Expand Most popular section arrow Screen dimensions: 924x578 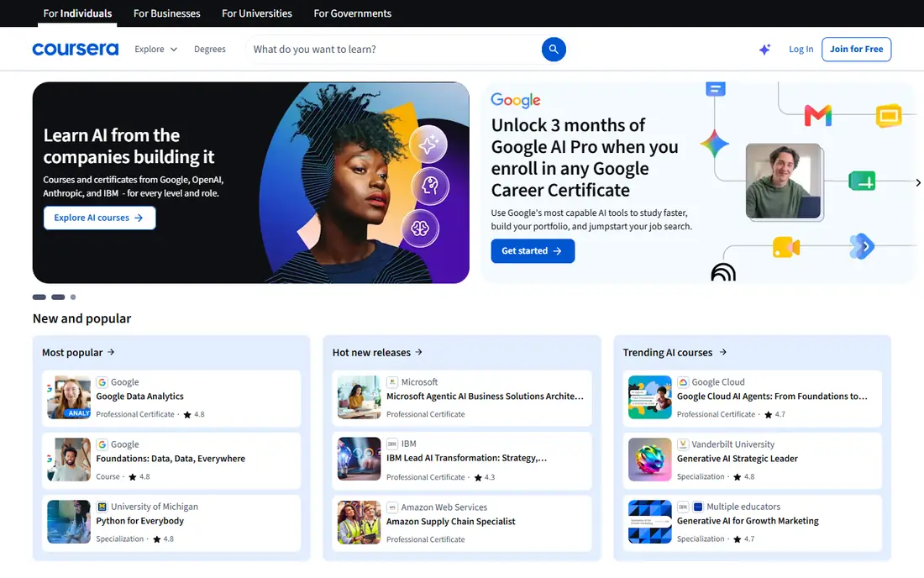pos(111,352)
